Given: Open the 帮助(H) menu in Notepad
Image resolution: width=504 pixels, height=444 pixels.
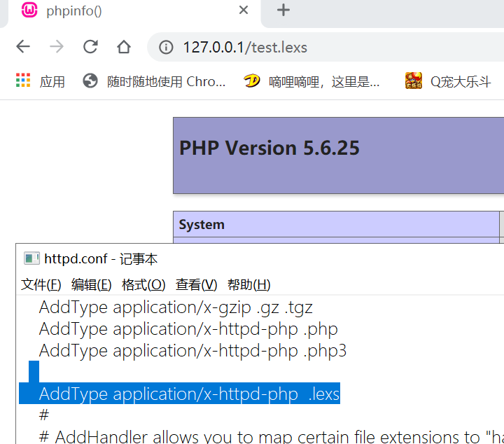Looking at the screenshot, I should click(249, 284).
